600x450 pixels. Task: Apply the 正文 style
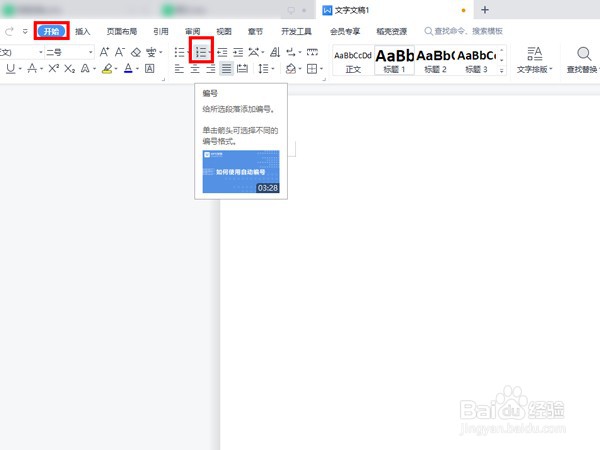(353, 61)
